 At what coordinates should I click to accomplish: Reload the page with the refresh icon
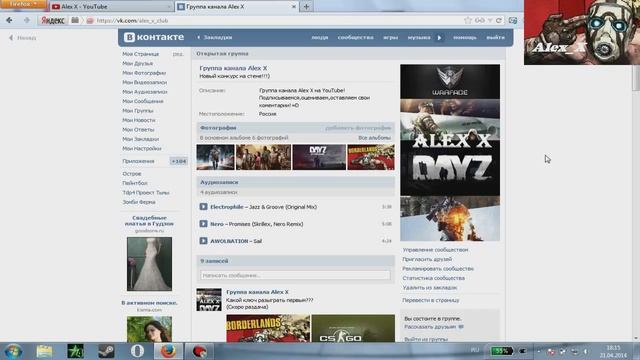[498, 20]
